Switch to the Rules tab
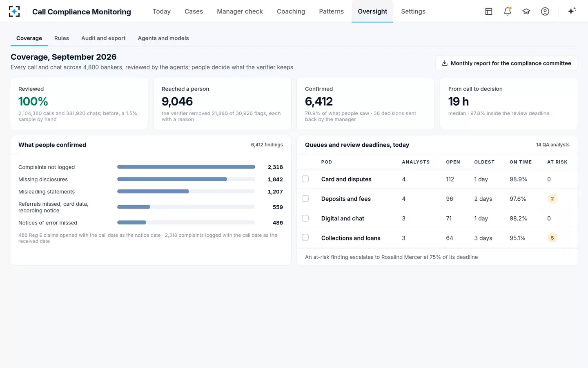588x368 pixels. point(62,38)
